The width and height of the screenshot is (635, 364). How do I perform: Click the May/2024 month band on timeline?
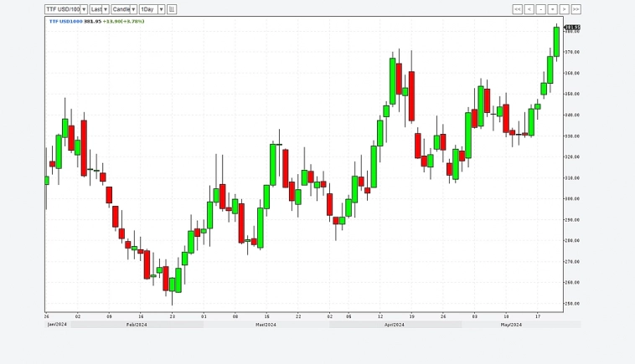click(x=511, y=325)
